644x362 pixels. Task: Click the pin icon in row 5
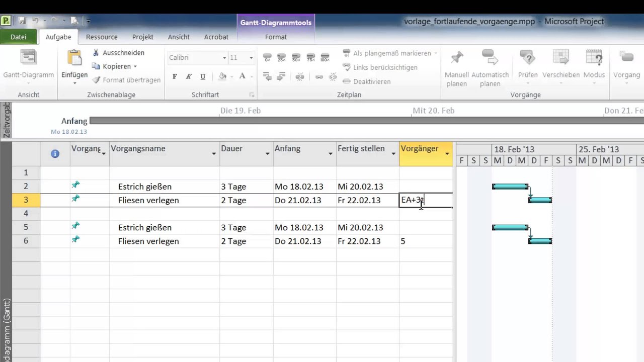pyautogui.click(x=75, y=226)
